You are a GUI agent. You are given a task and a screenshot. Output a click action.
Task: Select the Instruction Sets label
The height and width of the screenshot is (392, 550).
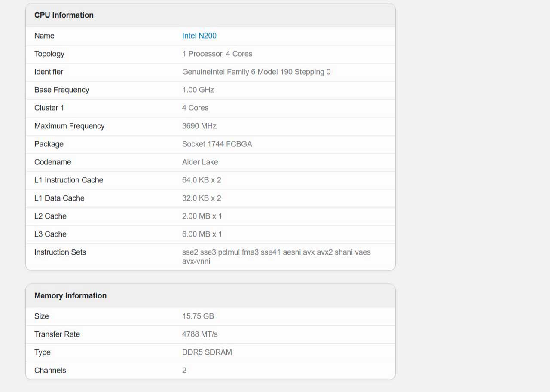coord(60,252)
